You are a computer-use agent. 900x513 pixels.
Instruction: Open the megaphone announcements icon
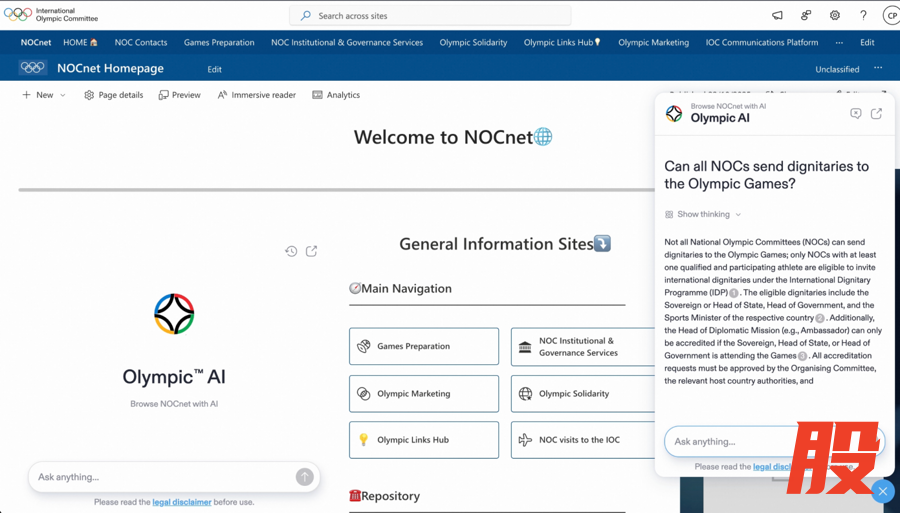pos(777,16)
